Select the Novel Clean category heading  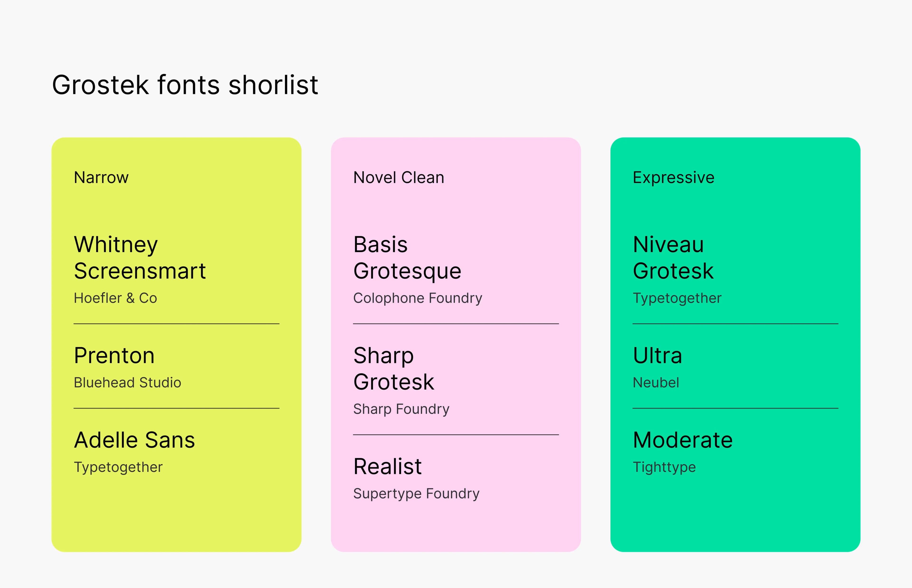pos(399,178)
